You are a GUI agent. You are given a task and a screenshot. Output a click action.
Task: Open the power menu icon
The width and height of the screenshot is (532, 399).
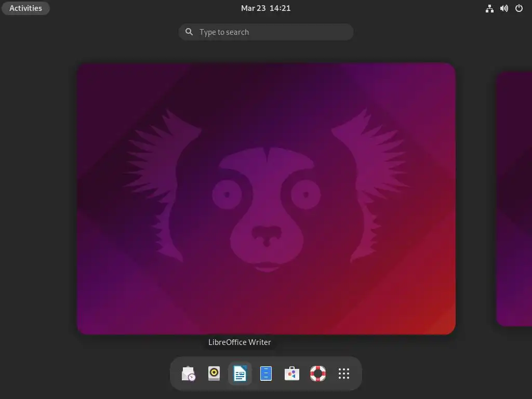[x=519, y=8]
